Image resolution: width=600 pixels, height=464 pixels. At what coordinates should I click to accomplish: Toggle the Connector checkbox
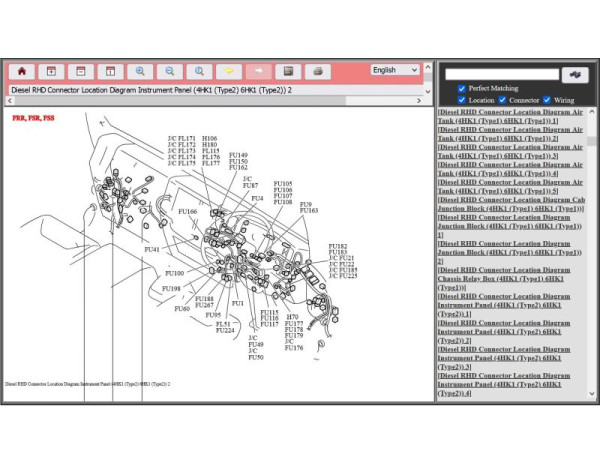point(503,100)
